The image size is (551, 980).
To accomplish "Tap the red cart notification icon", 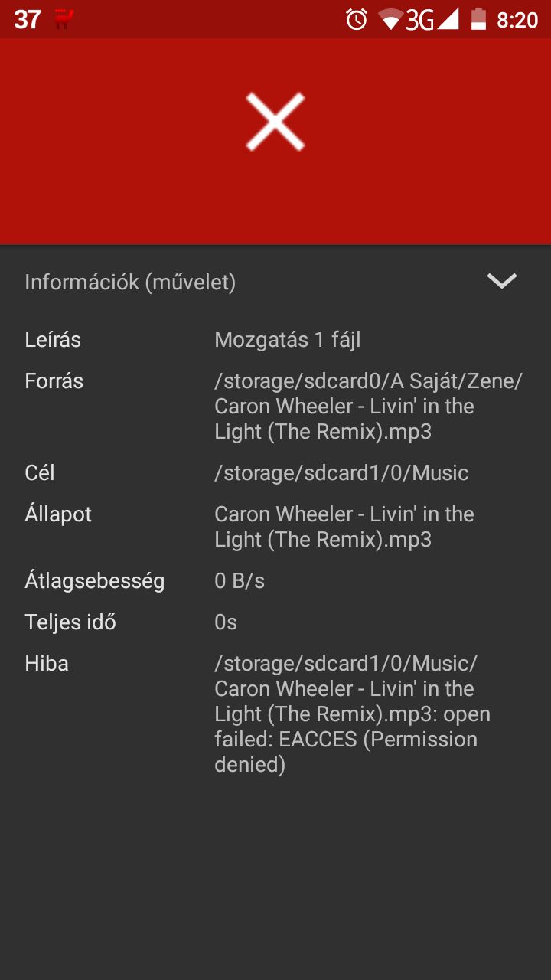I will [64, 19].
